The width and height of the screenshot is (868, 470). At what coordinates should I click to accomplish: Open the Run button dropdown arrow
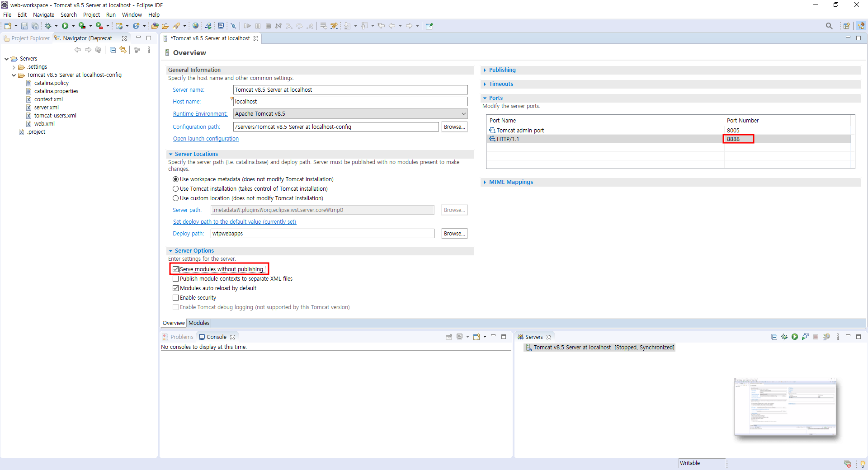pyautogui.click(x=73, y=26)
